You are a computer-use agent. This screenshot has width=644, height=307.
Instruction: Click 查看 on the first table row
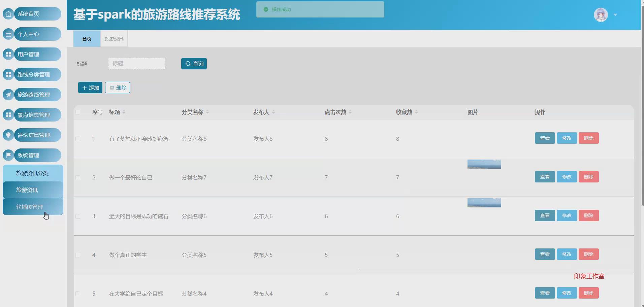(544, 138)
